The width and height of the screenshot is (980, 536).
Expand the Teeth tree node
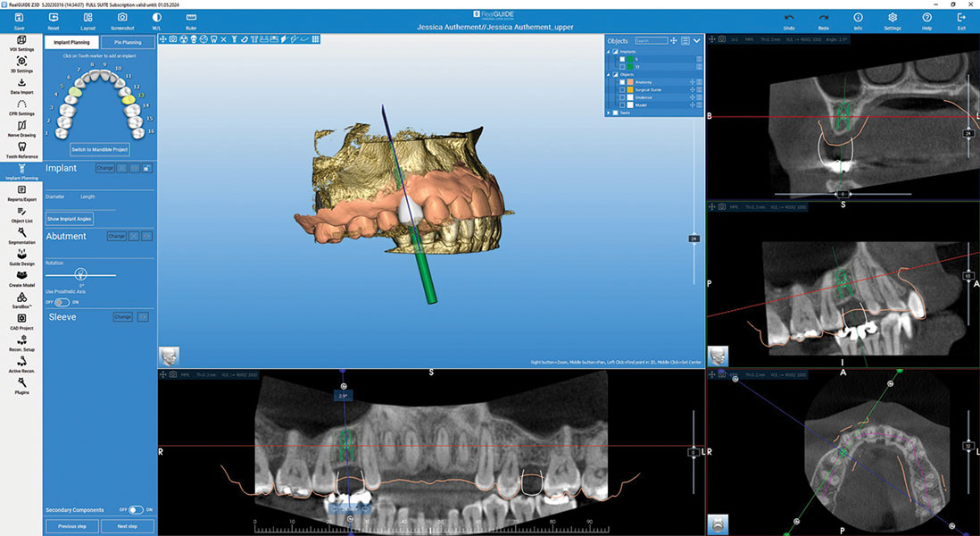609,113
